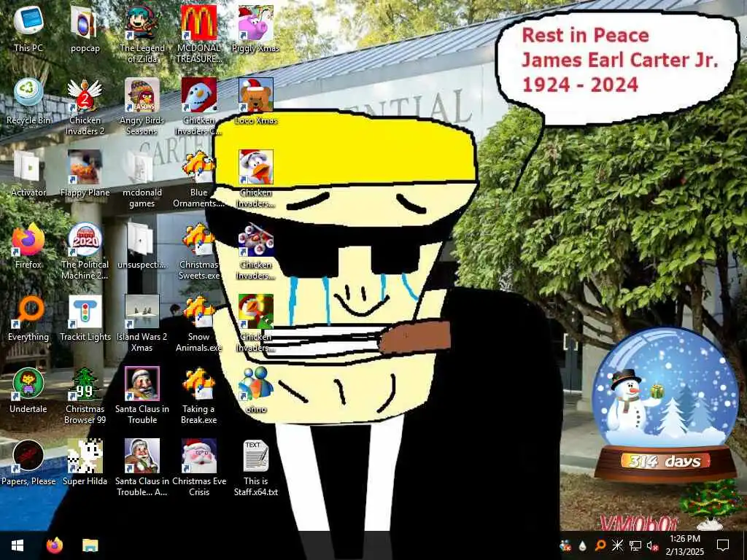Open Everything search from the system tray
Image resolution: width=747 pixels, height=560 pixels.
[600, 545]
